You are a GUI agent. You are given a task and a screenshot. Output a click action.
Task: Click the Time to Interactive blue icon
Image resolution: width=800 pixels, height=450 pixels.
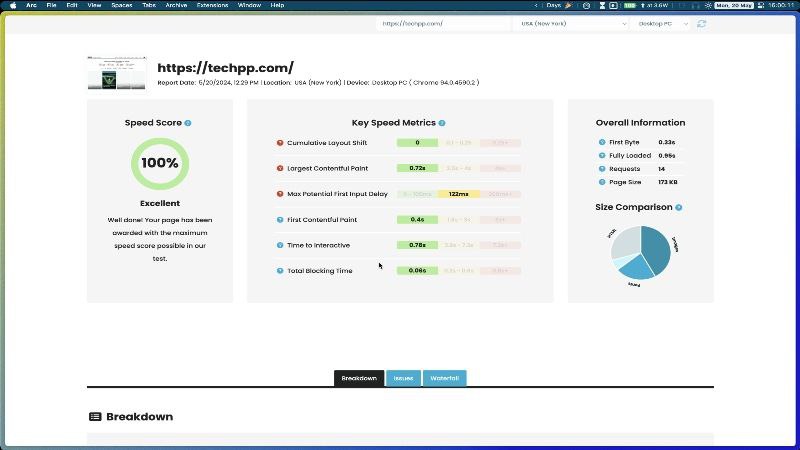click(x=280, y=245)
